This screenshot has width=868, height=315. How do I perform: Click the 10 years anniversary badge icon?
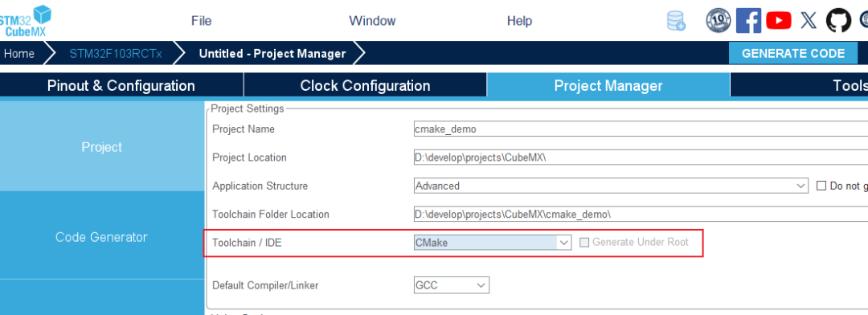click(718, 20)
